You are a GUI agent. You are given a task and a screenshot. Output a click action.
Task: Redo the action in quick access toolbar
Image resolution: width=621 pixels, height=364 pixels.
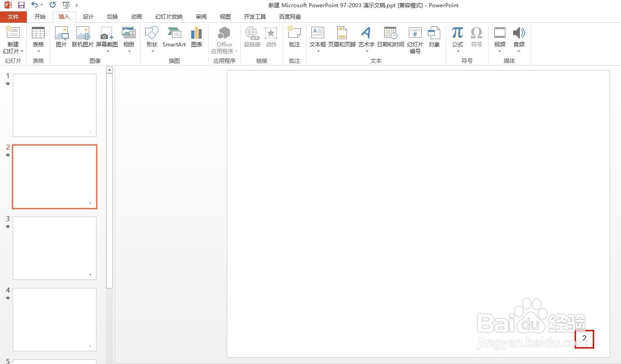(x=52, y=5)
